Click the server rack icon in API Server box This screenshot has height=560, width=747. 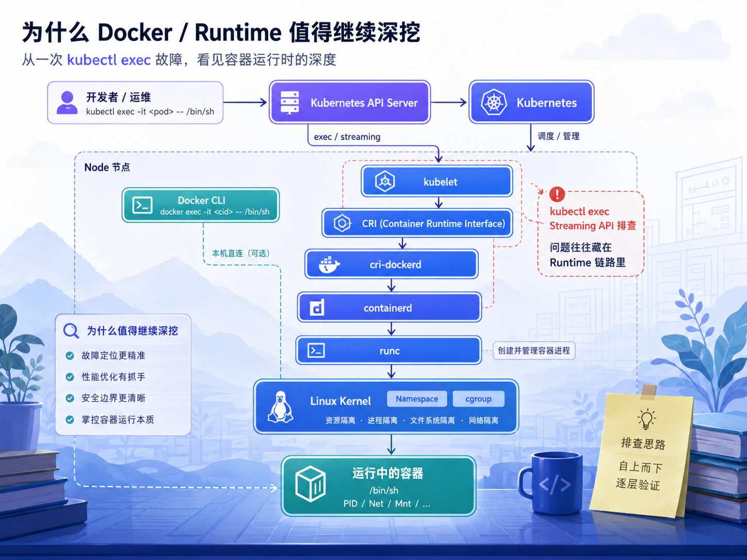[289, 103]
